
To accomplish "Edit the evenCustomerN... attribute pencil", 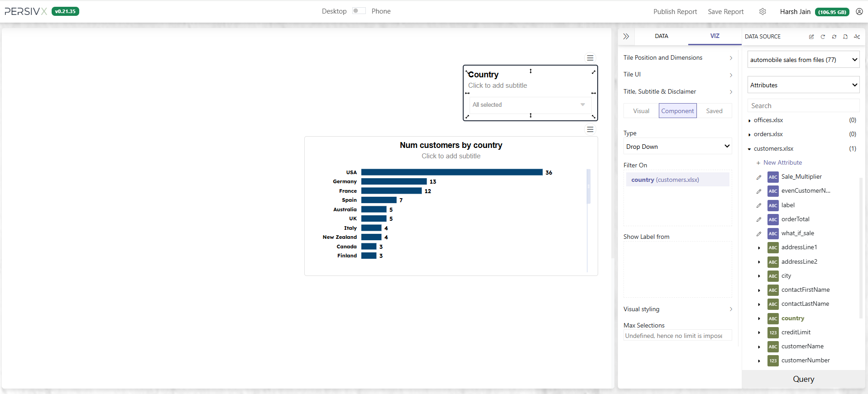I will (x=759, y=191).
